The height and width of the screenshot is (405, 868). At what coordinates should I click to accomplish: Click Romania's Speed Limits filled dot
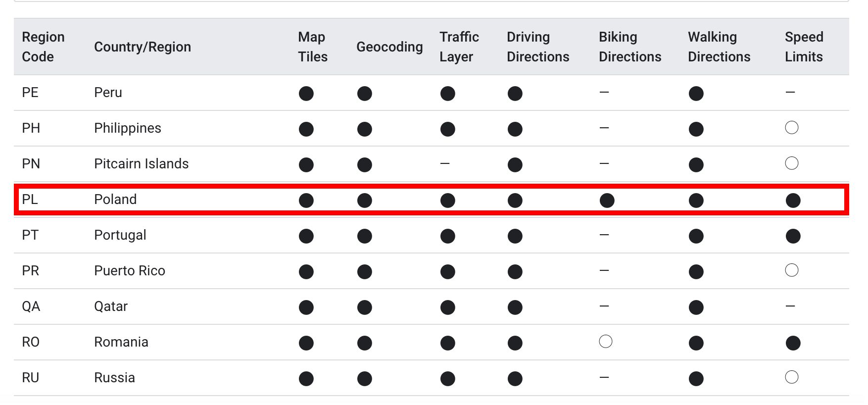[x=793, y=343]
